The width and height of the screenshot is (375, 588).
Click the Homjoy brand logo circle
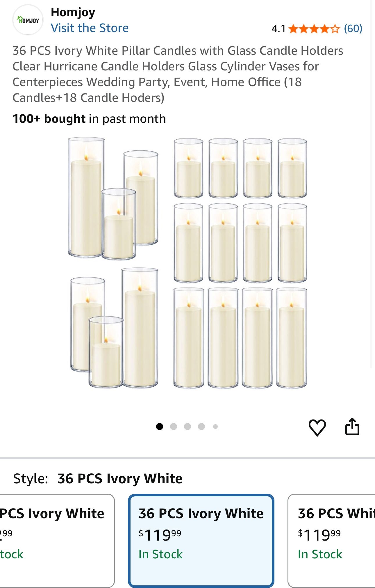[28, 19]
